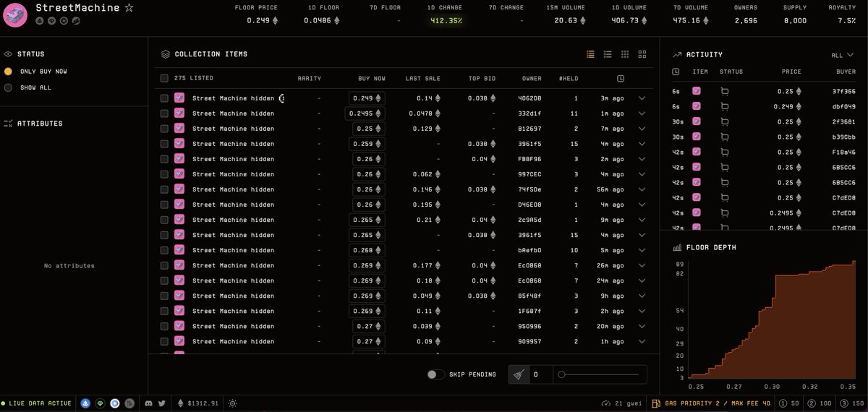Toggle the Skip Pending switch
Screen dimensions: 868x412
(435, 374)
